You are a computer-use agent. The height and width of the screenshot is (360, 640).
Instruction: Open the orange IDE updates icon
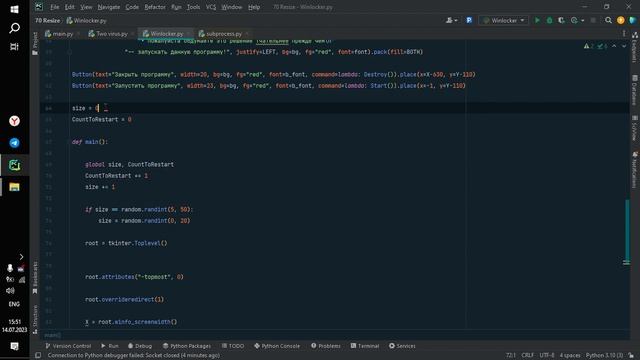(620, 20)
